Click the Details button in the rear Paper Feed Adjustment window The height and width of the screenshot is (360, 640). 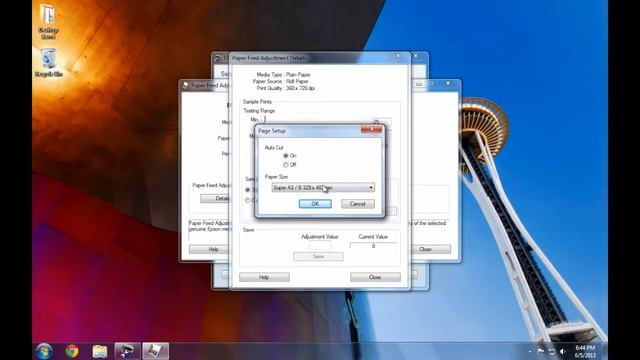(x=216, y=198)
